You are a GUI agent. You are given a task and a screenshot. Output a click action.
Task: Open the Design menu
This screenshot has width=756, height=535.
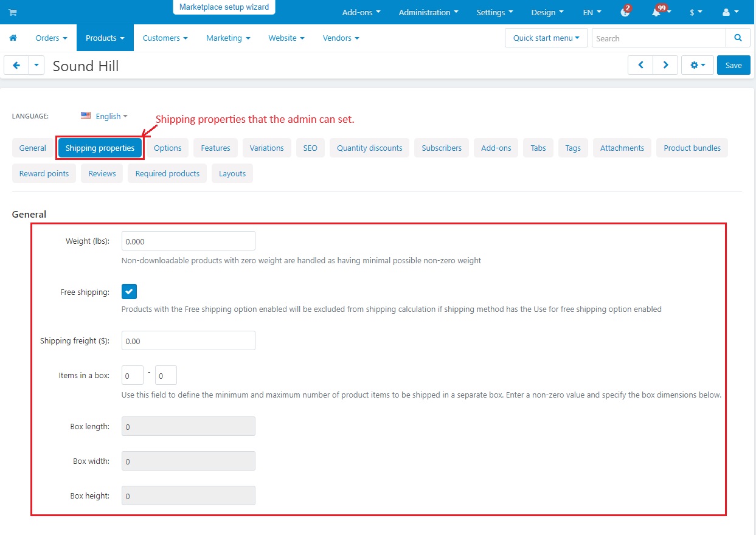547,12
